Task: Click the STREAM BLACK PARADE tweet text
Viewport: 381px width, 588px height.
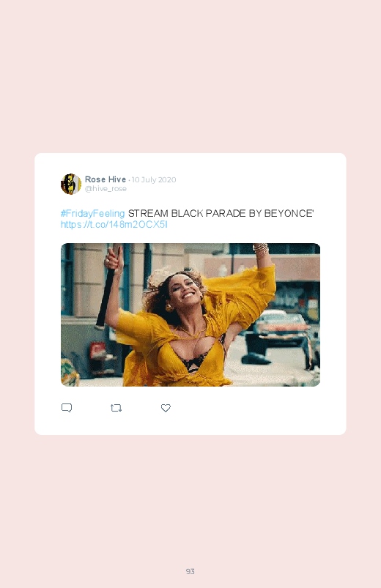Action: (x=221, y=213)
